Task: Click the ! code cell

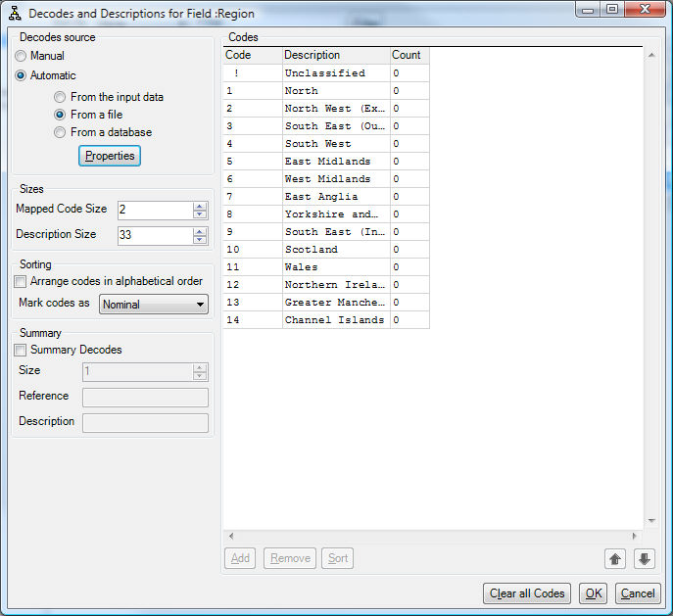Action: point(253,73)
